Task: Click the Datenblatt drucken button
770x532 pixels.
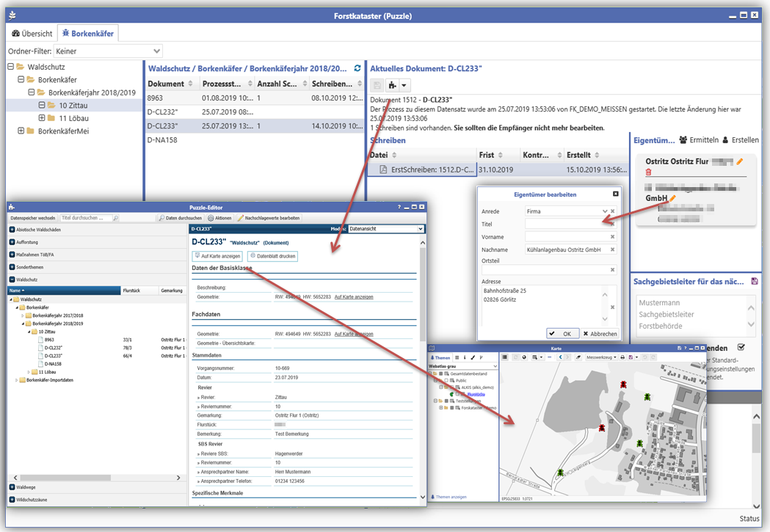Action: (x=272, y=256)
